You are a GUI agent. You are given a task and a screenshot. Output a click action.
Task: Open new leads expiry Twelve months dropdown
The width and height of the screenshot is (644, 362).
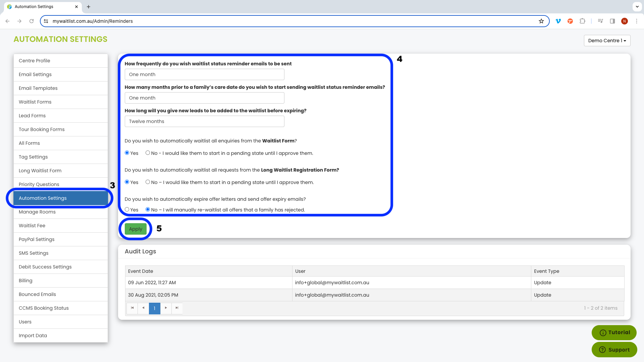click(204, 121)
